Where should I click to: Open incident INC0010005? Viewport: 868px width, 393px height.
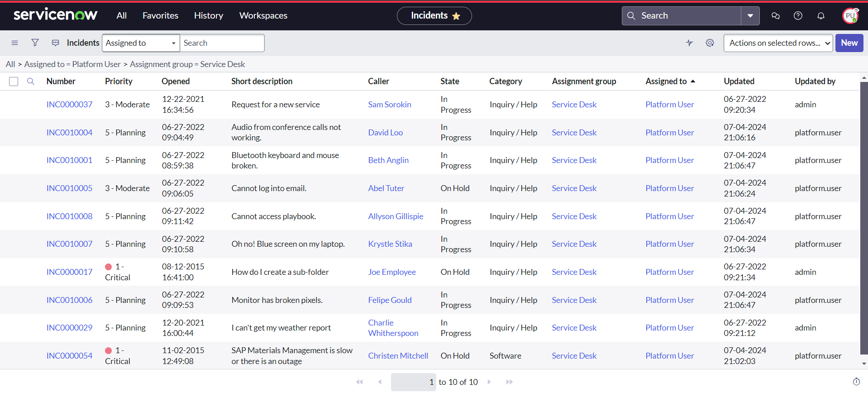[x=69, y=188]
